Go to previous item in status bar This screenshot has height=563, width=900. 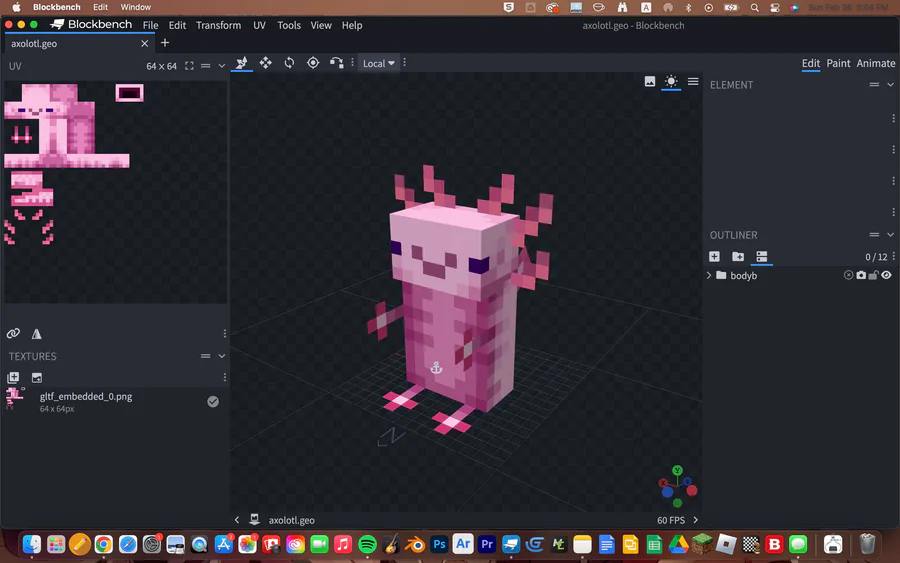pyautogui.click(x=236, y=520)
